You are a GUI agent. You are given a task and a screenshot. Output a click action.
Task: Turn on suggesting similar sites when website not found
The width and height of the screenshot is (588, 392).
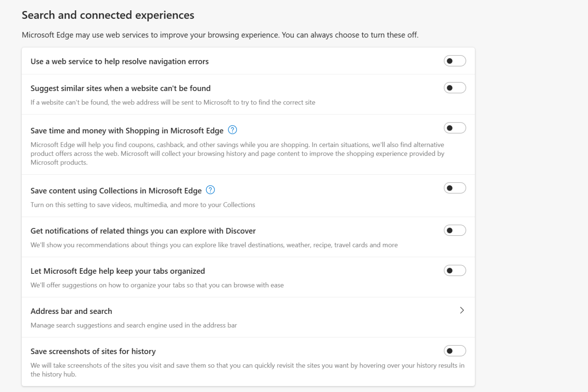[455, 88]
